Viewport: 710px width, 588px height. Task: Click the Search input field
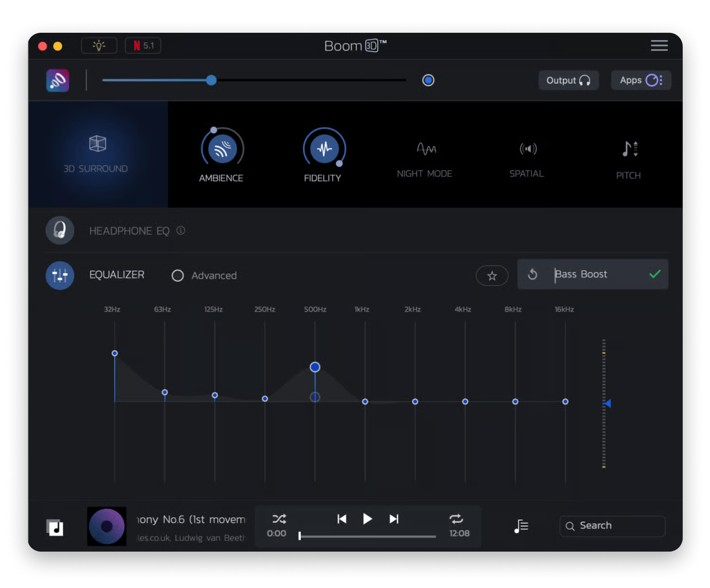pyautogui.click(x=612, y=526)
